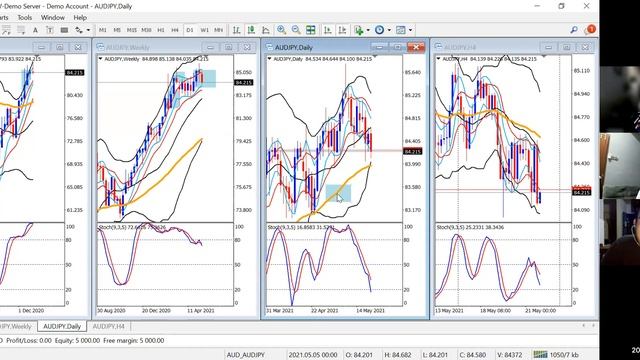Open the arrows tool dropdown
Screen dimensions: 640x360
click(88, 30)
